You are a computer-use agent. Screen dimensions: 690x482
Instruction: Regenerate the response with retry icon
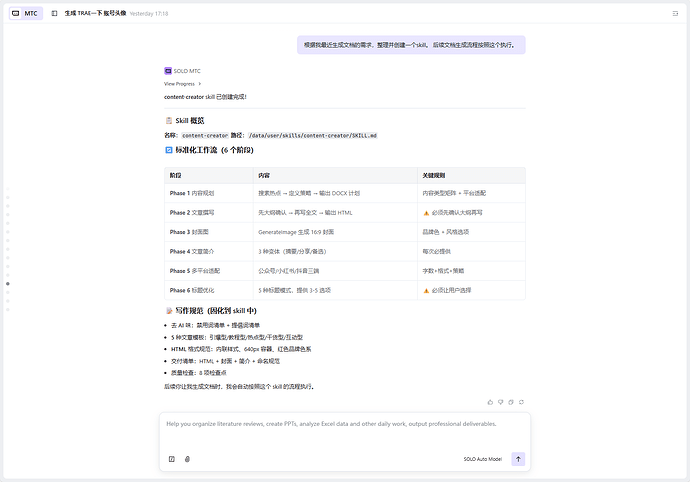522,402
